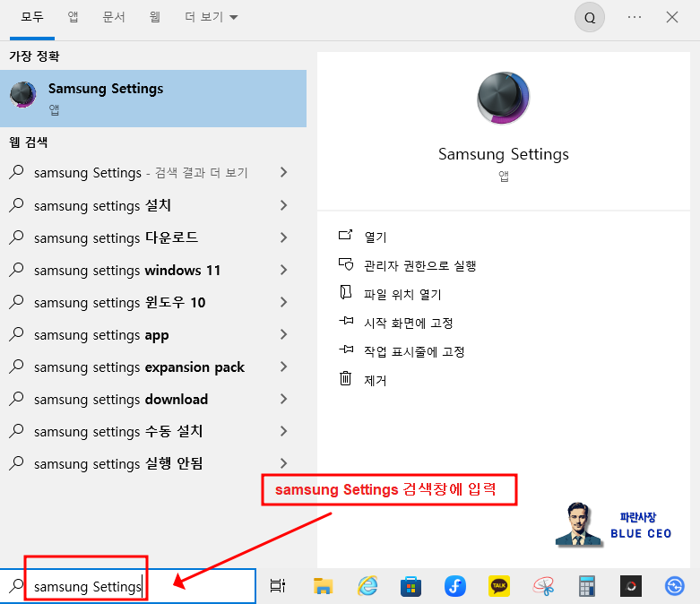Image resolution: width=700 pixels, height=604 pixels.
Task: Expand arrow for samsung settings 실행 안됨
Action: (x=283, y=463)
